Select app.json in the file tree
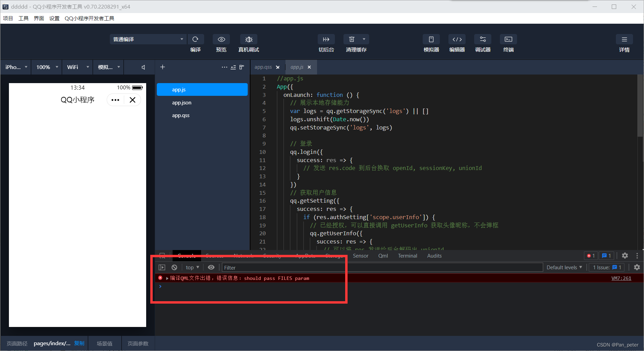 [202, 102]
